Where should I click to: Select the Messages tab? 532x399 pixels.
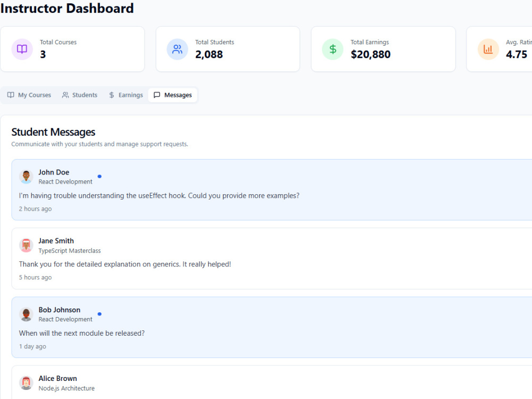coord(173,95)
